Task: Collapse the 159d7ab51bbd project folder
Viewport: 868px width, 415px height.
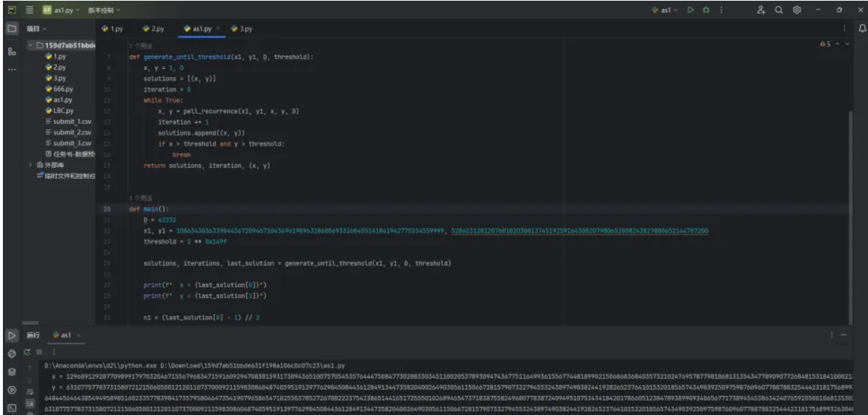Action: click(x=30, y=45)
